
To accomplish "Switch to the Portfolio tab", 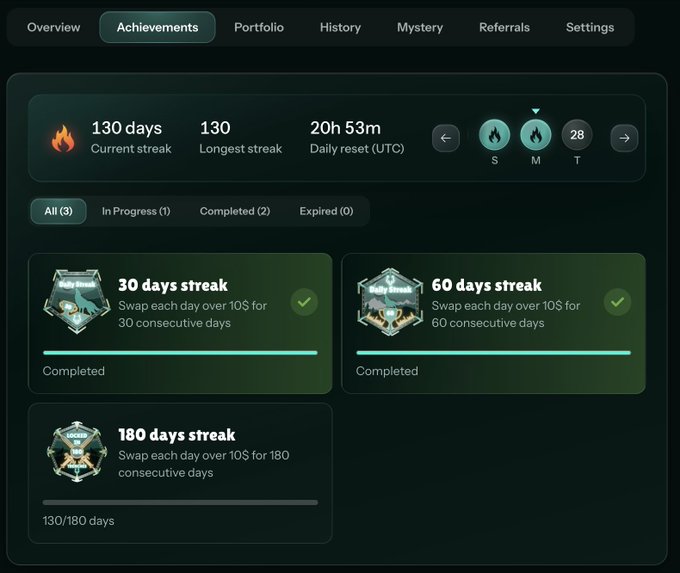I will [259, 27].
